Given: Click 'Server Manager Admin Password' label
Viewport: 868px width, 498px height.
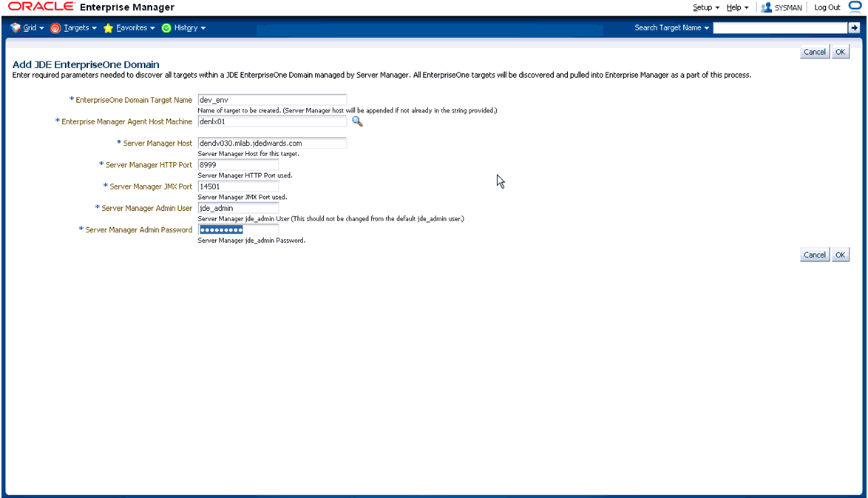Looking at the screenshot, I should pyautogui.click(x=138, y=230).
